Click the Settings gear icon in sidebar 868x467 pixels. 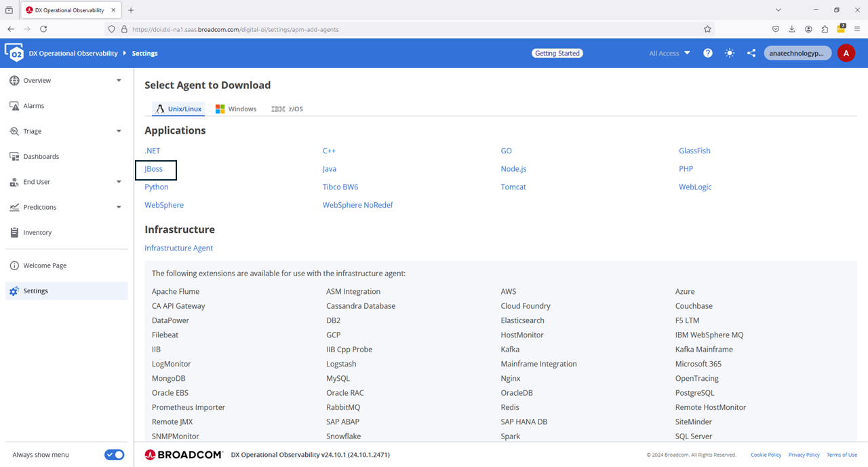pyautogui.click(x=14, y=291)
